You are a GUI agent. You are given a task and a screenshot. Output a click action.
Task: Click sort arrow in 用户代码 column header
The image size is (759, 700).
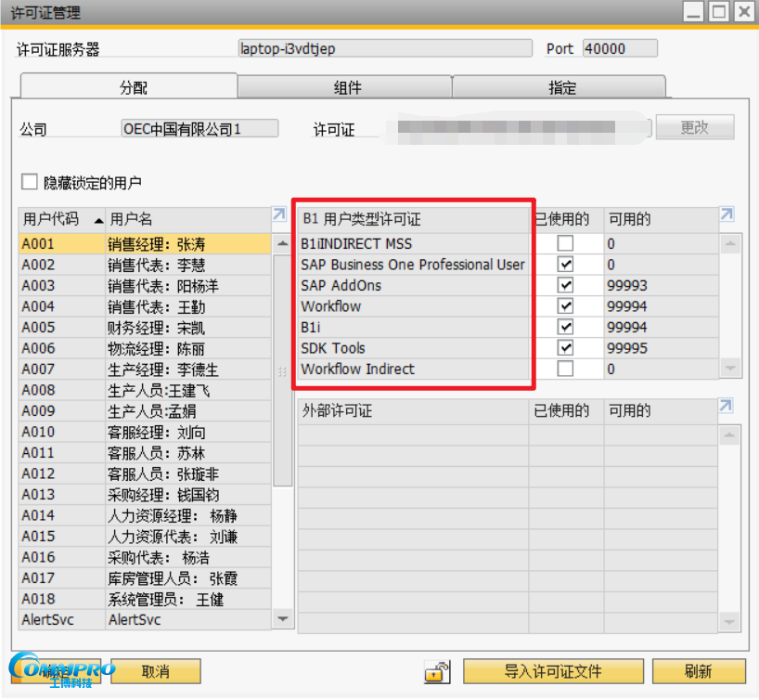pos(98,220)
